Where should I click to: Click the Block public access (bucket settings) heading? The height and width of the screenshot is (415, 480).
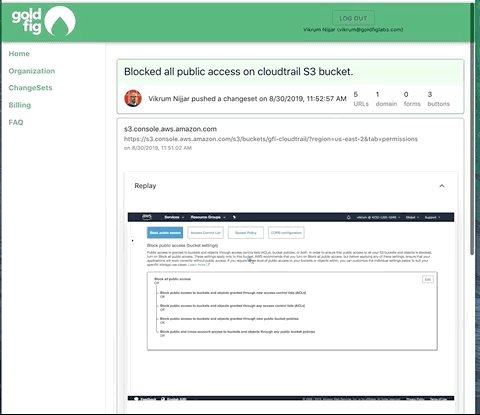pos(182,245)
